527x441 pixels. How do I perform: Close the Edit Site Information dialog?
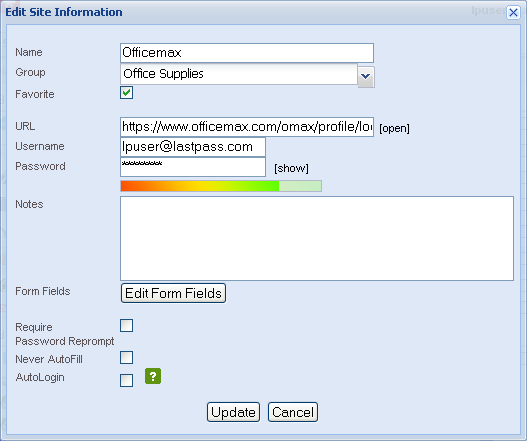pyautogui.click(x=513, y=13)
